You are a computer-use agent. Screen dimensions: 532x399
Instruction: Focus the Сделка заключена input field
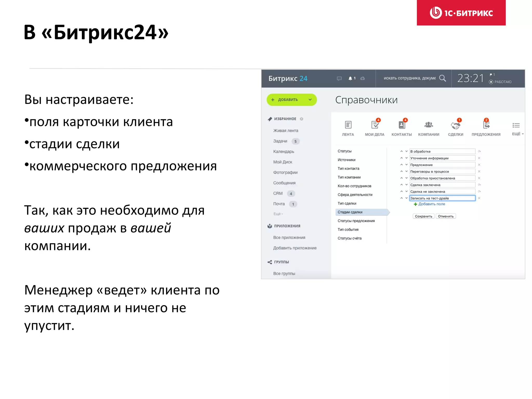pos(442,185)
